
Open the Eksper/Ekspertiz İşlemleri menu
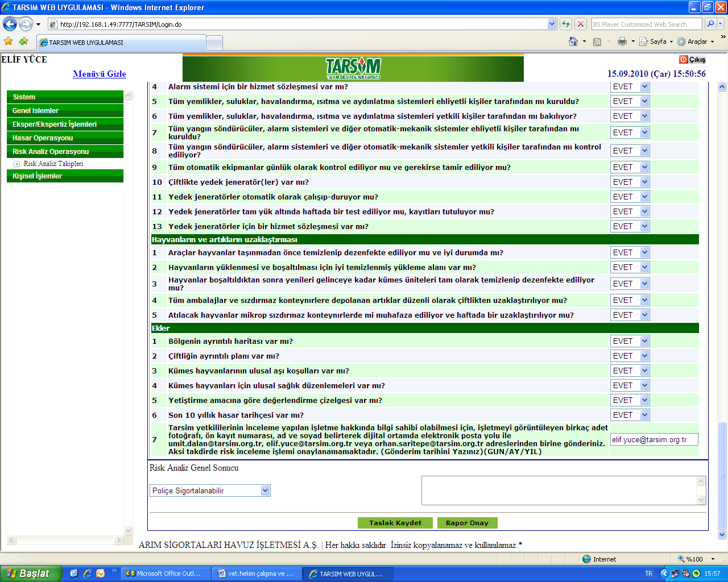(65, 124)
